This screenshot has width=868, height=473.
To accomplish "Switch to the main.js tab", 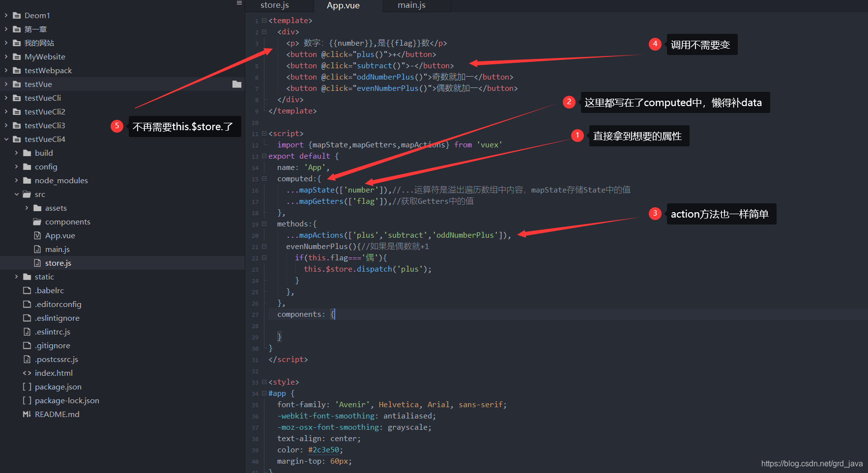I will (411, 5).
